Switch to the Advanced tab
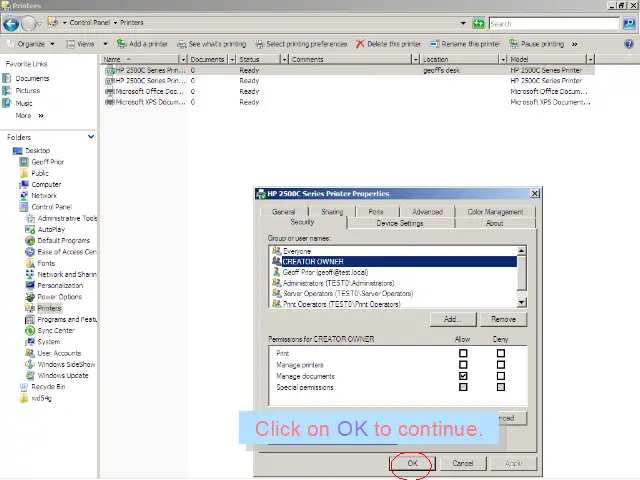The height and width of the screenshot is (480, 640). [426, 212]
